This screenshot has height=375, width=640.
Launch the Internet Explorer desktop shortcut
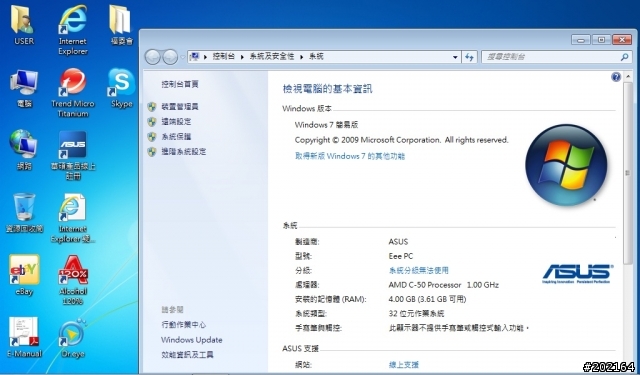click(x=73, y=29)
